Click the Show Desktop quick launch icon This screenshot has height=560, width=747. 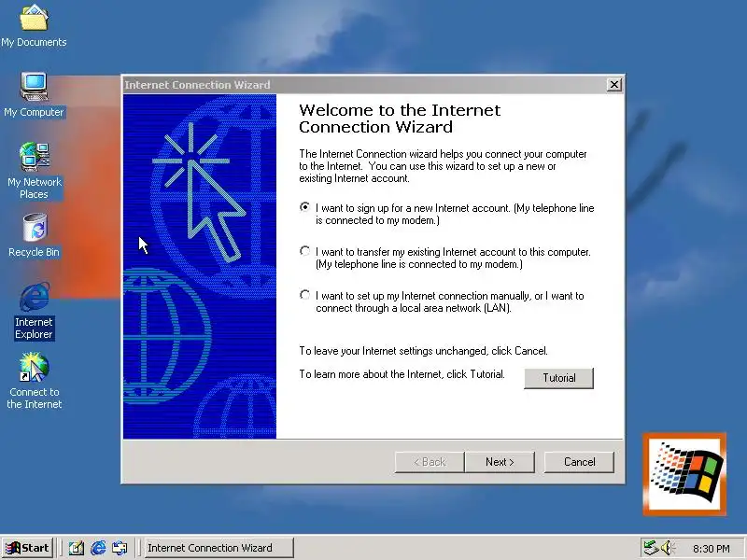[76, 548]
